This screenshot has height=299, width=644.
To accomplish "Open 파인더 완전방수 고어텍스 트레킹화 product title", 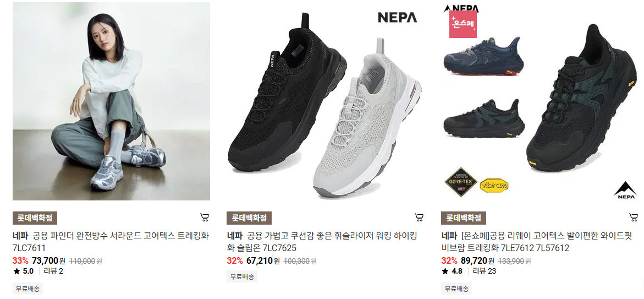I will (x=111, y=242).
